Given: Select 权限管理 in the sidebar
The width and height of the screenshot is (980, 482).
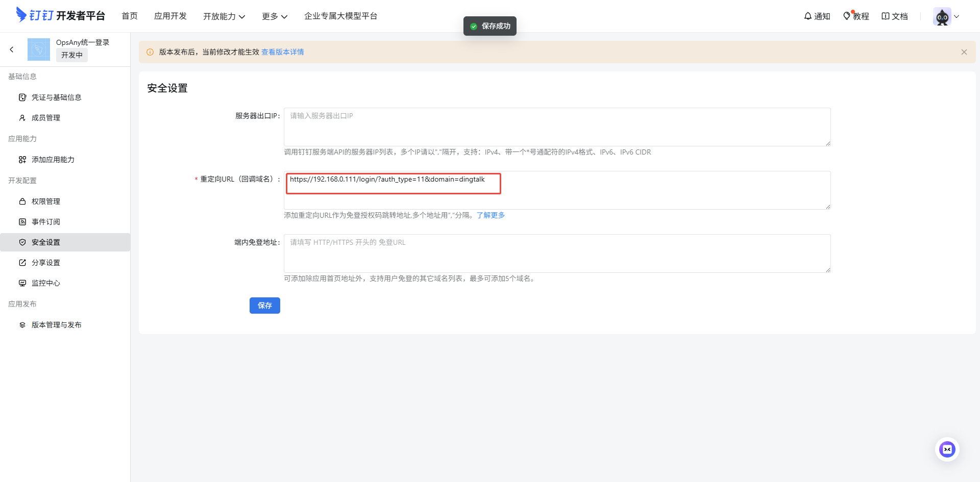Looking at the screenshot, I should pos(46,201).
